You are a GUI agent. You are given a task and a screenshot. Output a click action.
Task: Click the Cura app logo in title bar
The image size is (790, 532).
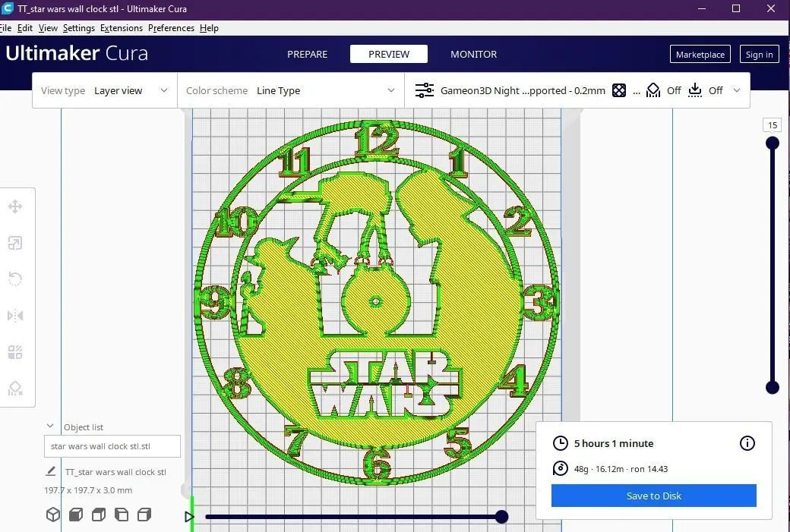pyautogui.click(x=7, y=8)
